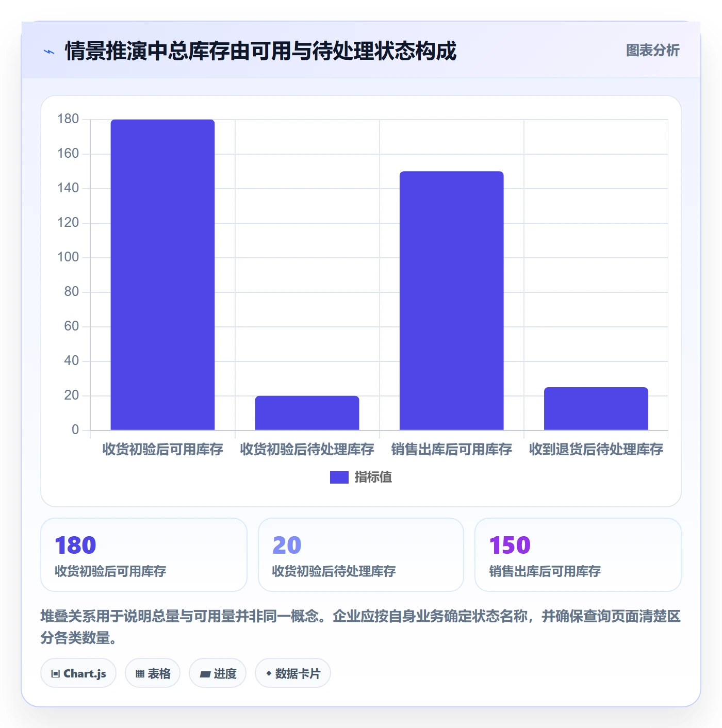Click the y-axis value 100
This screenshot has width=722, height=728.
point(68,257)
